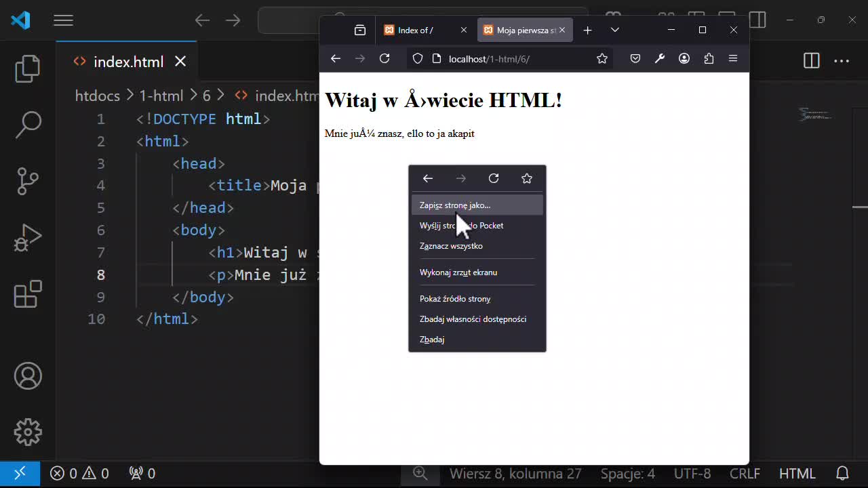The image size is (868, 488).
Task: Open the Firefox application hamburger menu
Action: pyautogui.click(x=733, y=59)
